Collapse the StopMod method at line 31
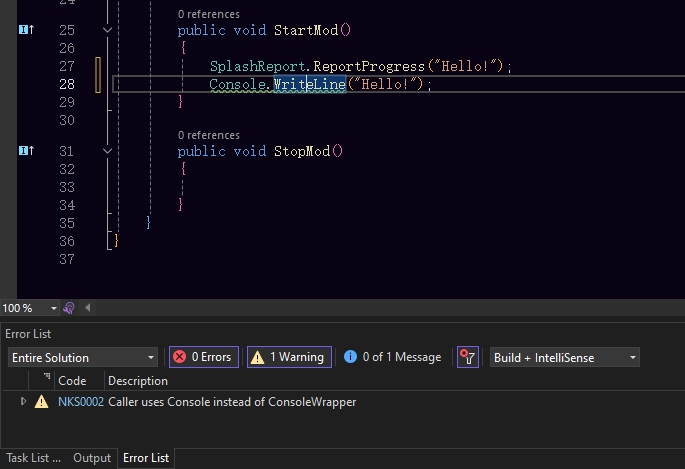 point(107,151)
